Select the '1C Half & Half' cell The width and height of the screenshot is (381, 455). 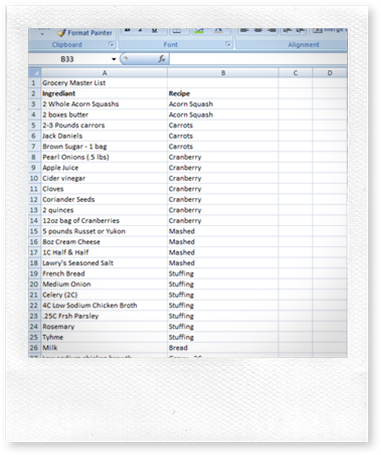point(104,253)
